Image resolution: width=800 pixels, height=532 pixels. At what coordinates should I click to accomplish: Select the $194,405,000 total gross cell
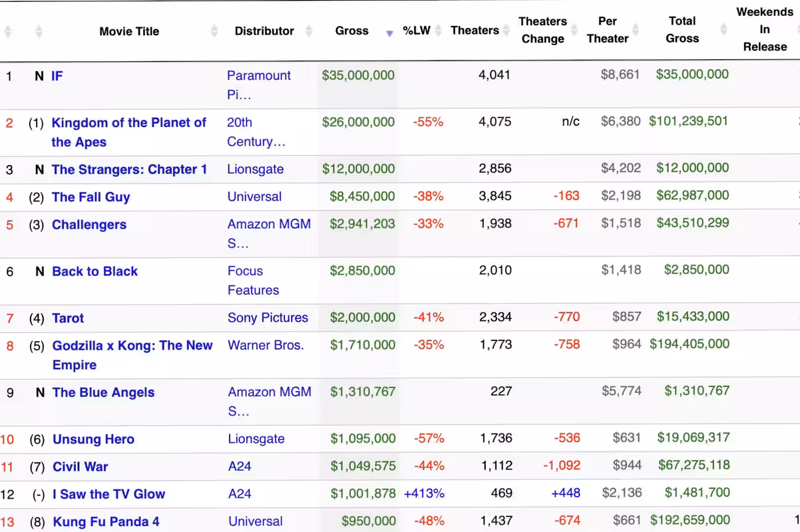[690, 344]
